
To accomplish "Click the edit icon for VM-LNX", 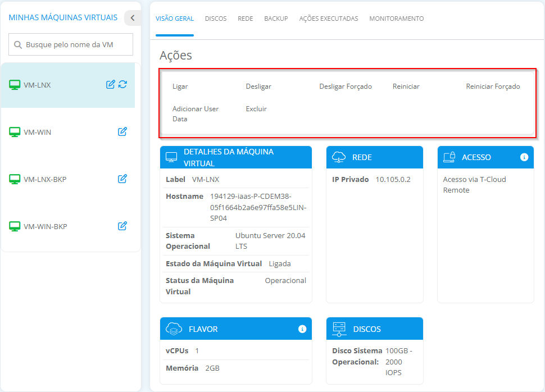I will tap(111, 84).
